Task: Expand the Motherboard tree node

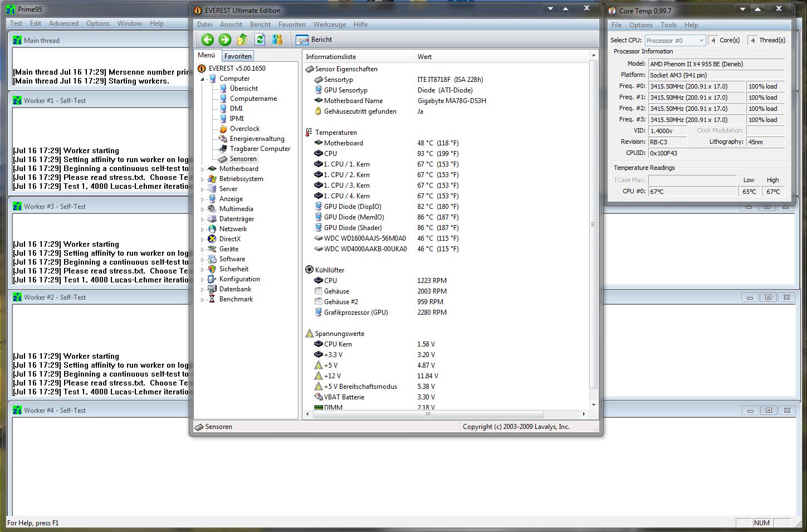Action: click(x=203, y=169)
